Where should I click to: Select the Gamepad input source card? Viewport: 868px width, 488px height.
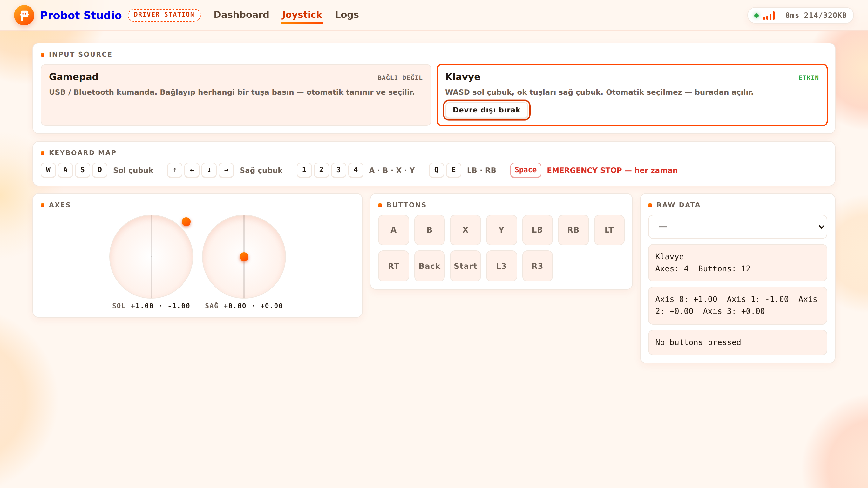[236, 95]
